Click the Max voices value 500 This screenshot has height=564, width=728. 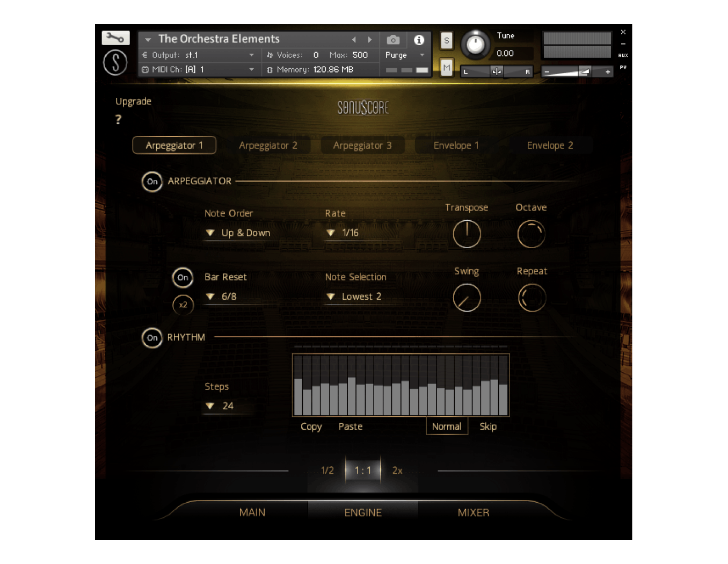pyautogui.click(x=360, y=55)
